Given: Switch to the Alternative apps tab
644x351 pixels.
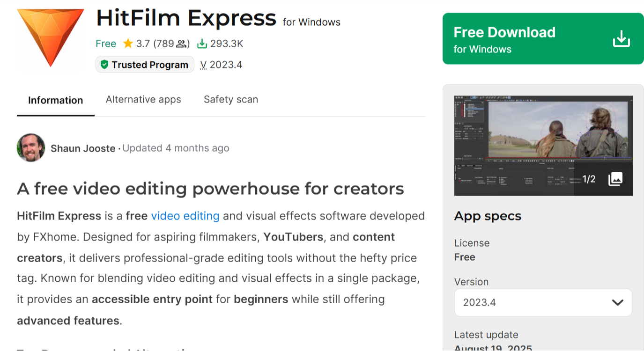Looking at the screenshot, I should coord(143,99).
